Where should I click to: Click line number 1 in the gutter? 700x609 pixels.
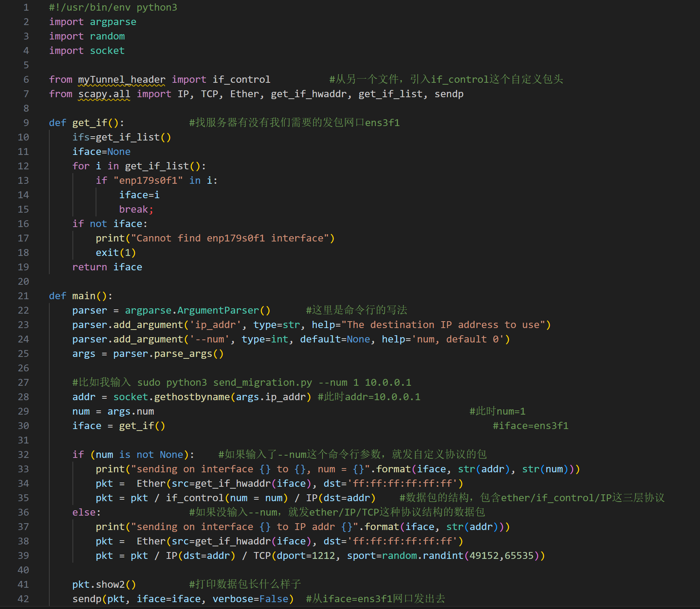coord(26,8)
